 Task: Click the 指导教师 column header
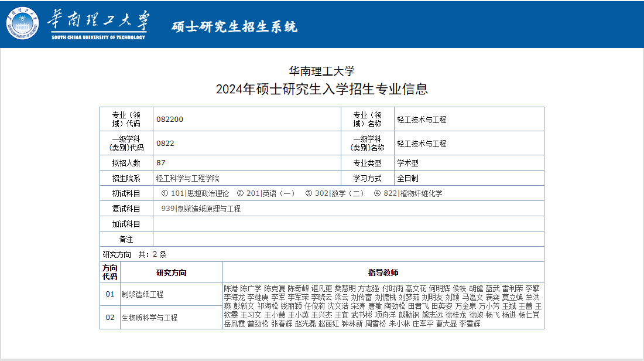(x=383, y=272)
